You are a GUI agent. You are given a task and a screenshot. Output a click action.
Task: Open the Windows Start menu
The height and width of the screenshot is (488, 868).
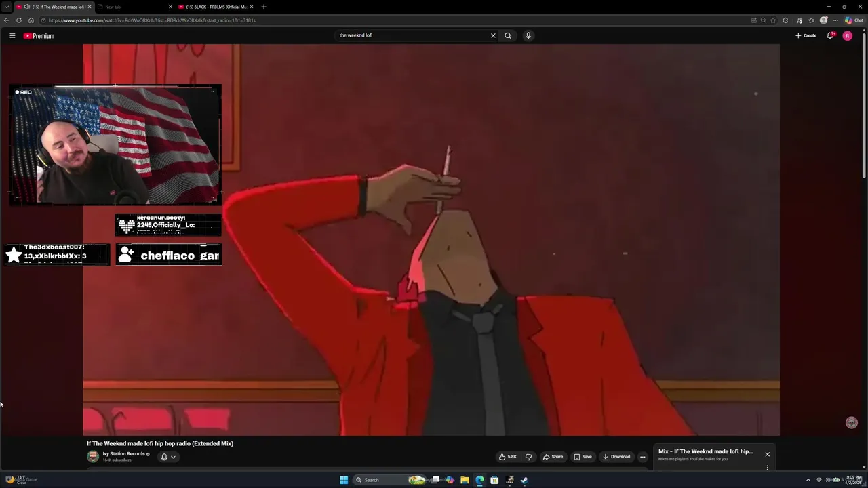click(x=344, y=480)
